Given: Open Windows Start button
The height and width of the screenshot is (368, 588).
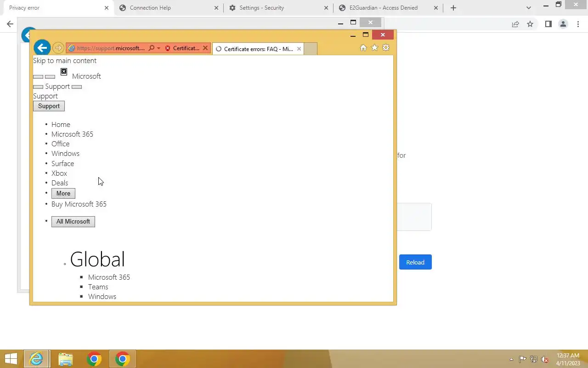Looking at the screenshot, I should coord(11,359).
